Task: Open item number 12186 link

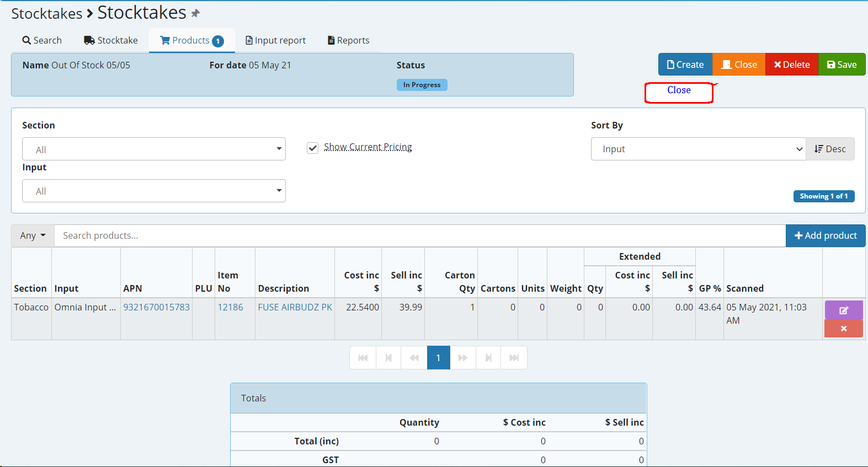Action: (231, 307)
